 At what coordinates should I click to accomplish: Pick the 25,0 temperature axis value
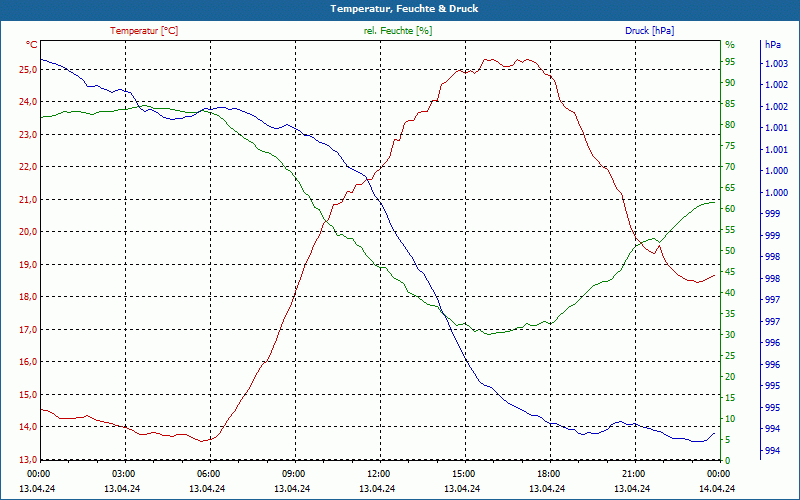(x=28, y=69)
